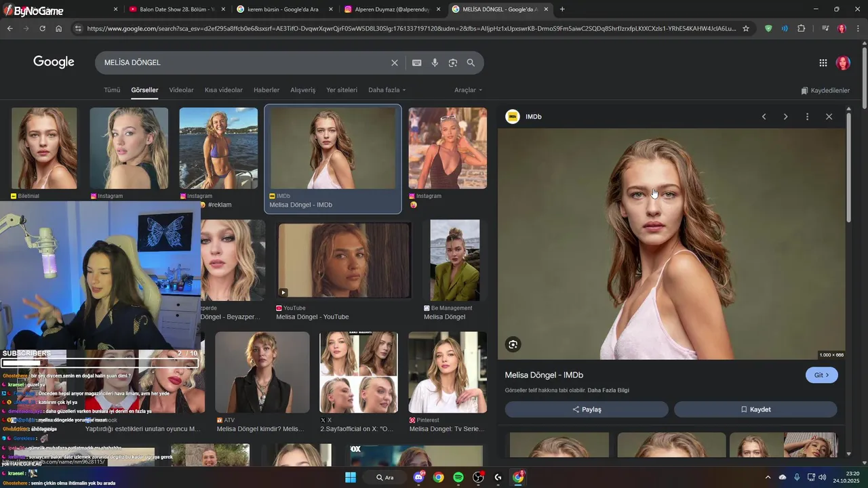Expand the Araçlar dropdown

[x=469, y=90]
